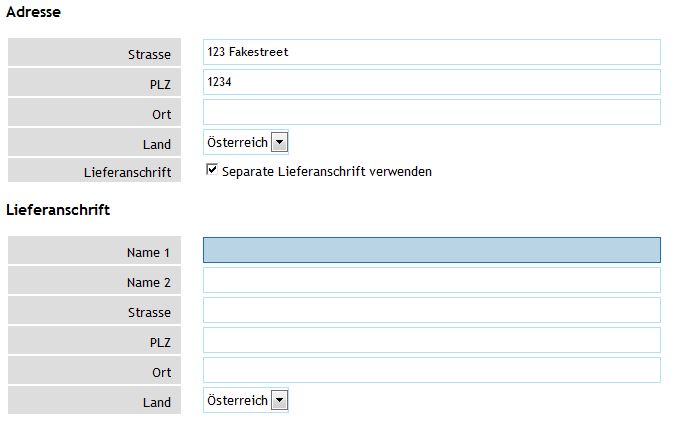This screenshot has width=682, height=430.
Task: Click the Strasse label in the Adresse section
Action: coord(149,55)
